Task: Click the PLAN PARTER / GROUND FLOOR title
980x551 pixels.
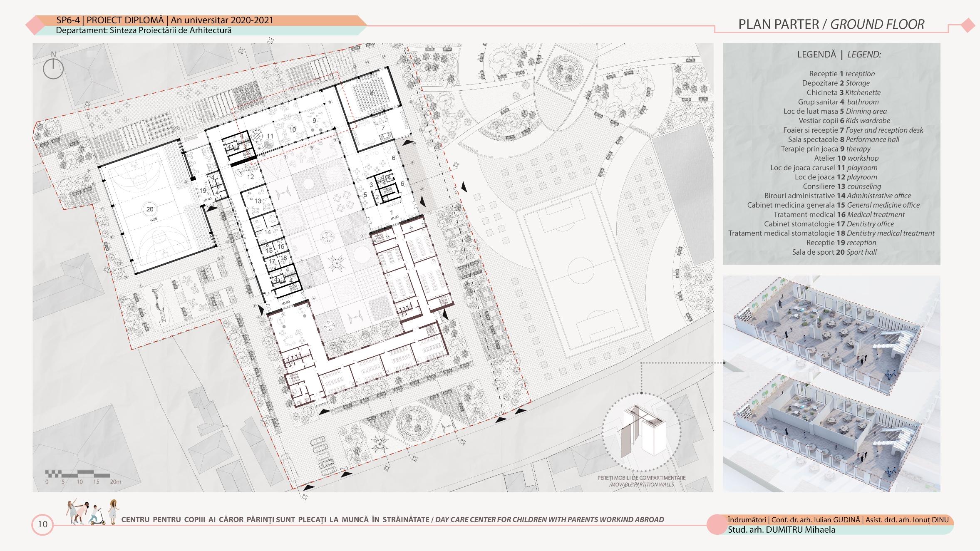Action: coord(831,25)
